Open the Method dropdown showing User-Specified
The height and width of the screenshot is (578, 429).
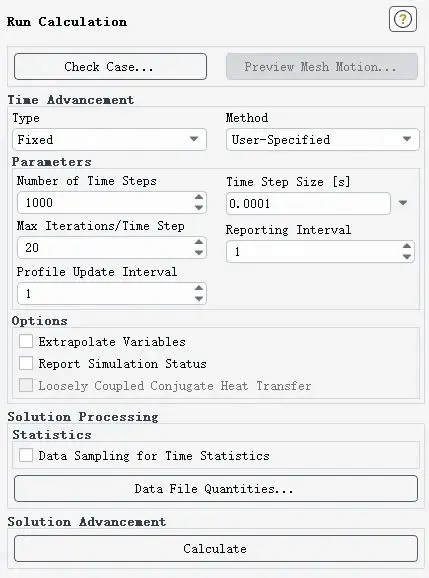322,139
